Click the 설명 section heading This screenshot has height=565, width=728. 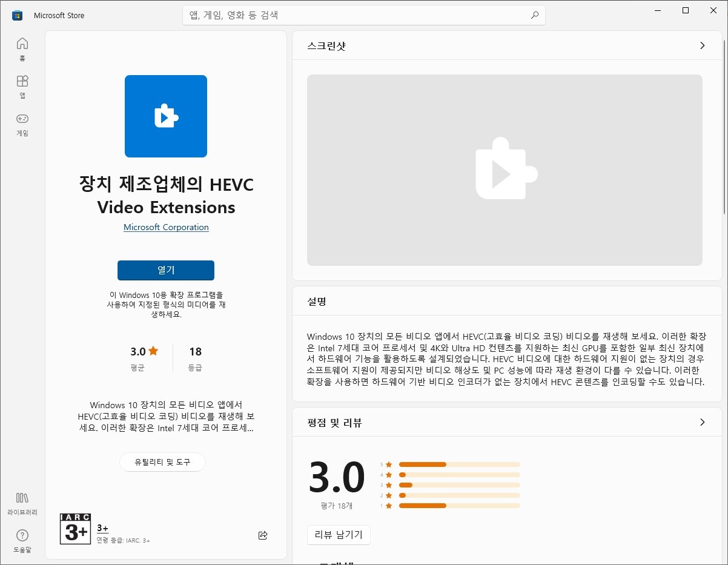pos(317,301)
